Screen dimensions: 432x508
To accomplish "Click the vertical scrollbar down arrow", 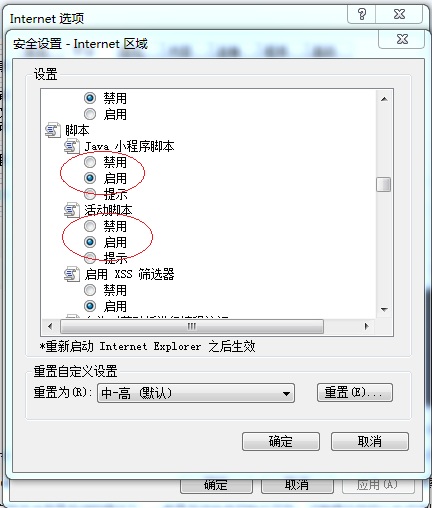I will click(384, 310).
